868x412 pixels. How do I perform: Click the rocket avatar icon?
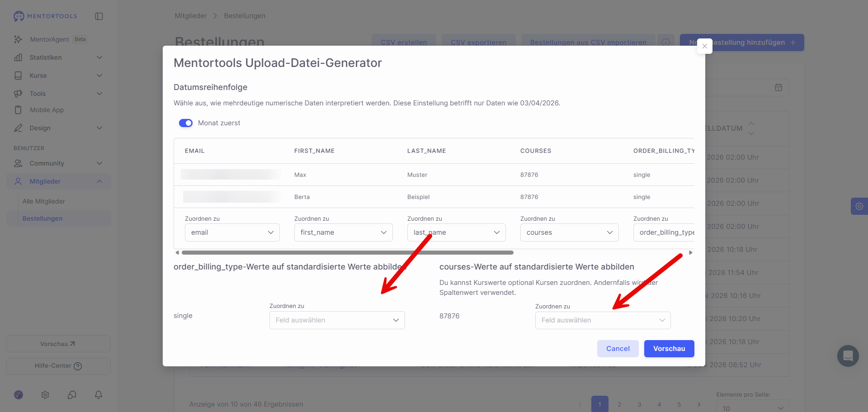[19, 395]
